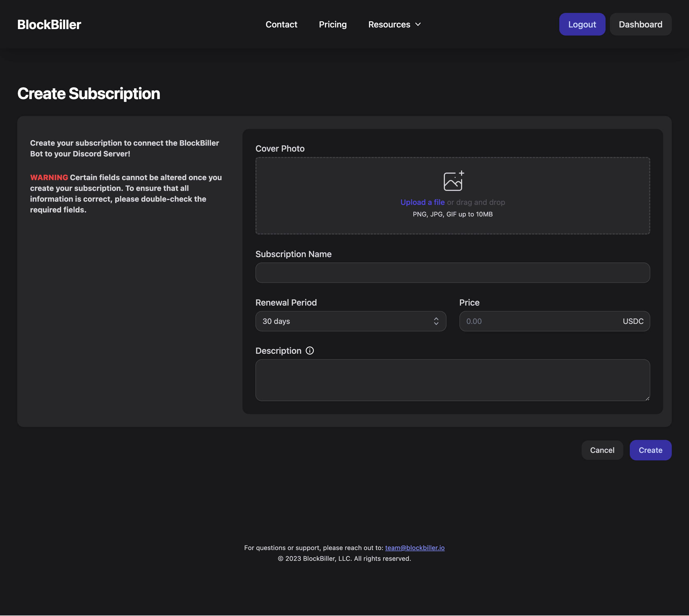Cancel the subscription creation

[602, 450]
